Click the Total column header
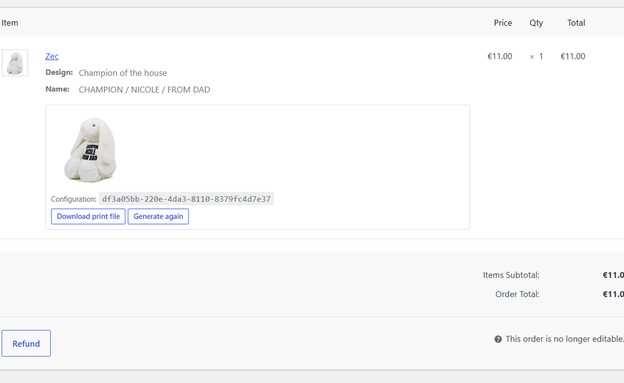The width and height of the screenshot is (624, 383). tap(576, 23)
